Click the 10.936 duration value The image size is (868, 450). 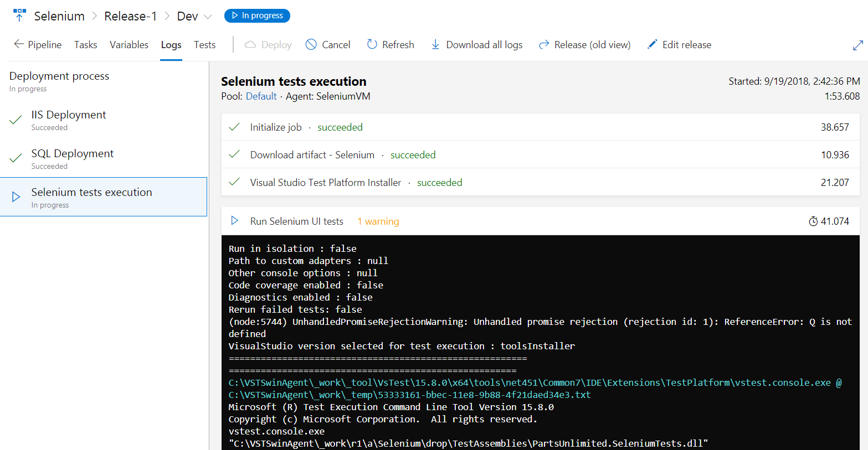pyautogui.click(x=835, y=155)
